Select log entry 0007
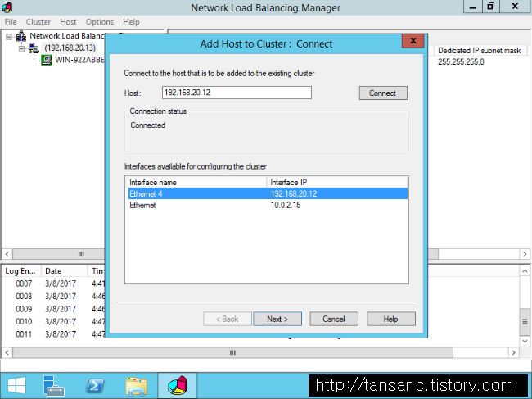The image size is (532, 399). (x=24, y=283)
